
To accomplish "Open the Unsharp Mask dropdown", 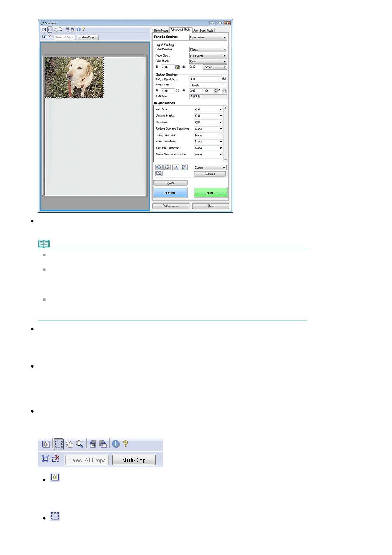I will coord(208,116).
